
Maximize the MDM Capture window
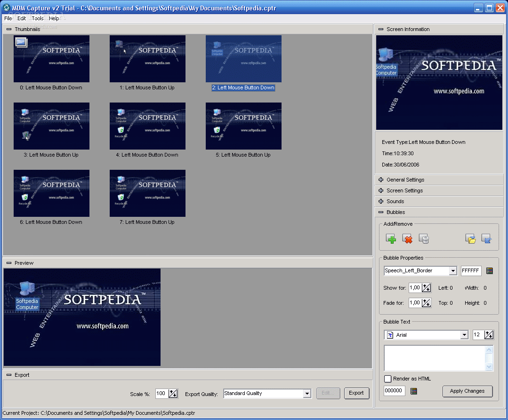(489, 8)
